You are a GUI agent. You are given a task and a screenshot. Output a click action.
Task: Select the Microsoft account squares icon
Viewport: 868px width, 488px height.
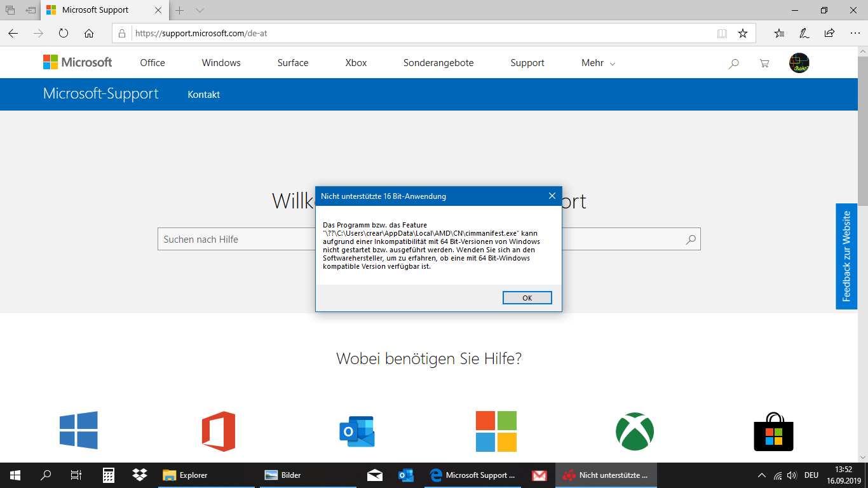coord(496,431)
